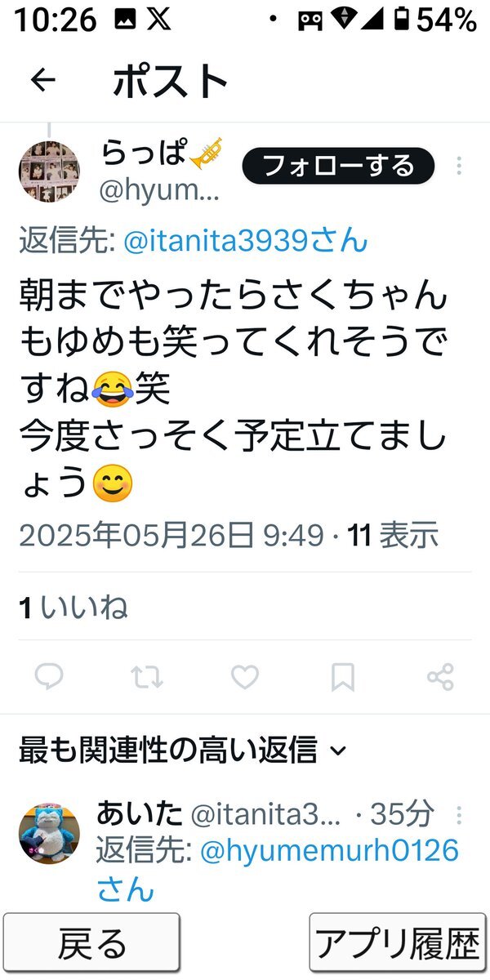The width and height of the screenshot is (490, 980).
Task: View らっぱ's profile avatar
Action: [49, 171]
